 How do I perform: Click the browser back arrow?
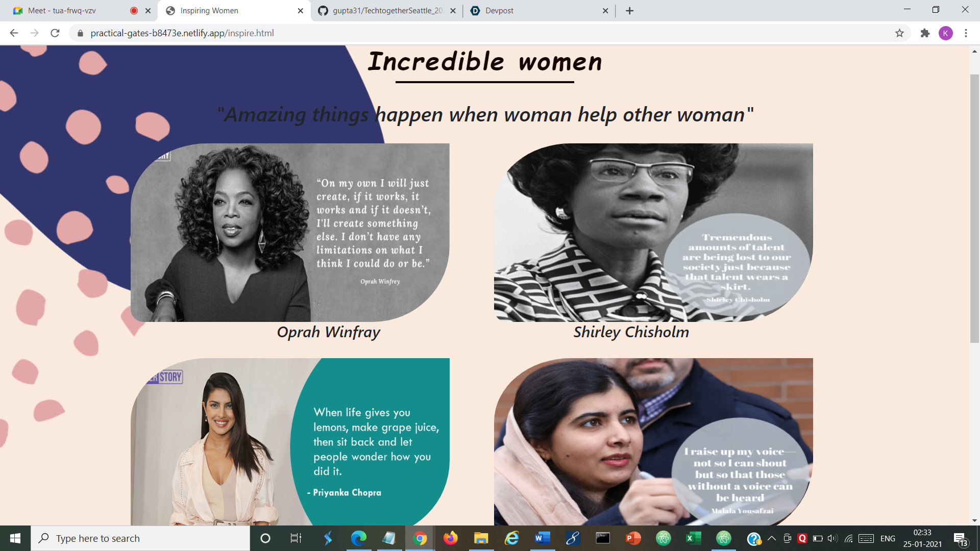(x=14, y=33)
